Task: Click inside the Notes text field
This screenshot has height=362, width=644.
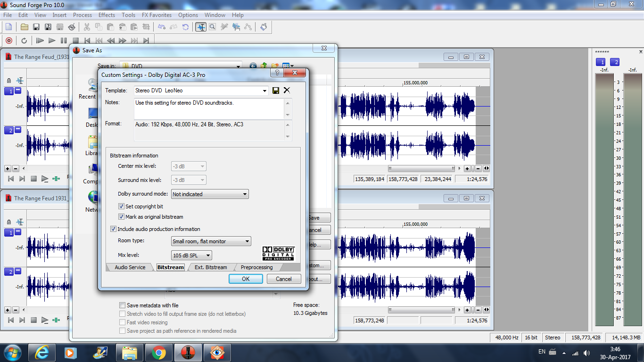Action: 209,108
